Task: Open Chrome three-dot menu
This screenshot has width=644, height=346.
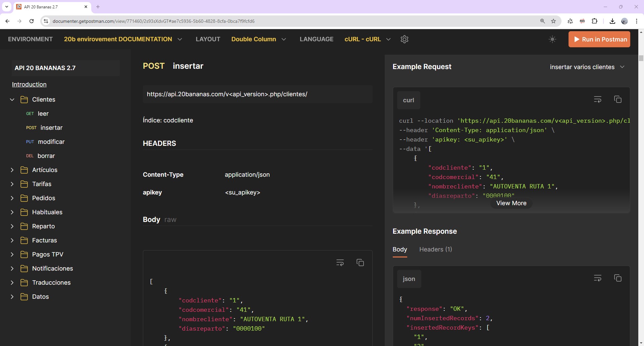Action: [637, 21]
